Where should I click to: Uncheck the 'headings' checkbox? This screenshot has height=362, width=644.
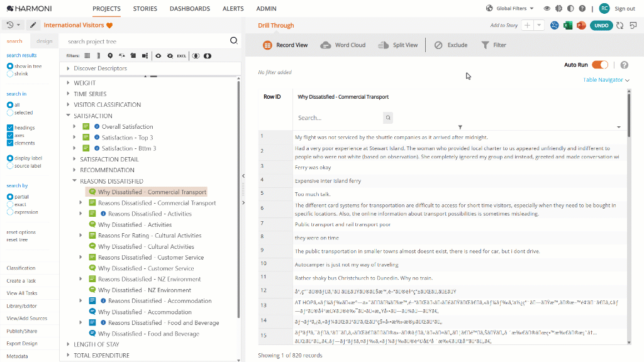tap(10, 128)
